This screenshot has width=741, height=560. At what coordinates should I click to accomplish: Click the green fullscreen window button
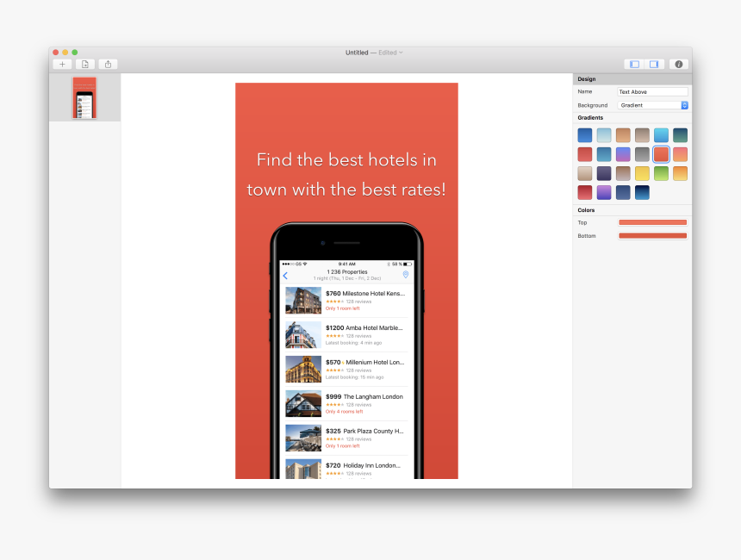tap(75, 53)
